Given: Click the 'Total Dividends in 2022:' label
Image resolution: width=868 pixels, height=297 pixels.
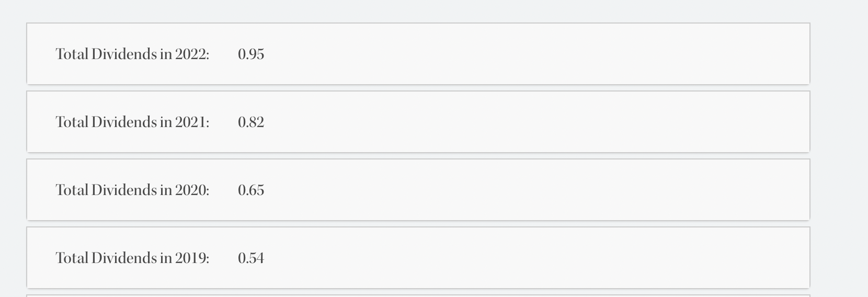Looking at the screenshot, I should pyautogui.click(x=132, y=54).
